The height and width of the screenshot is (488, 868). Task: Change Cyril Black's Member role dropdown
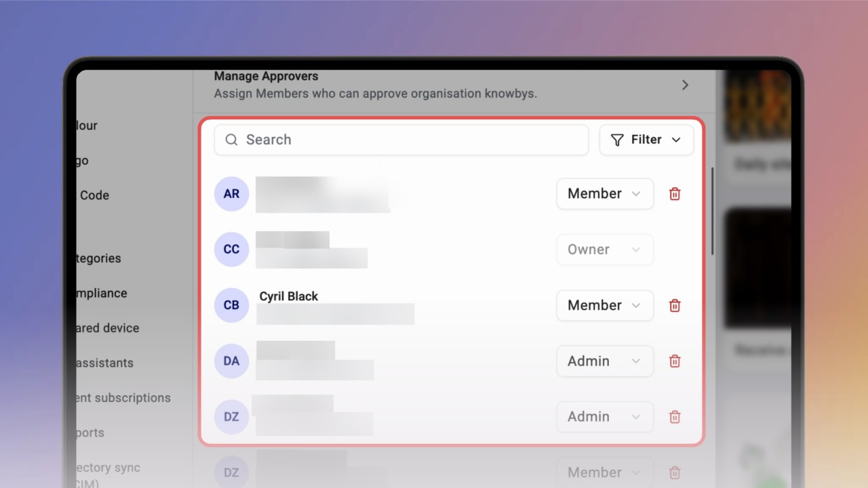pos(605,305)
